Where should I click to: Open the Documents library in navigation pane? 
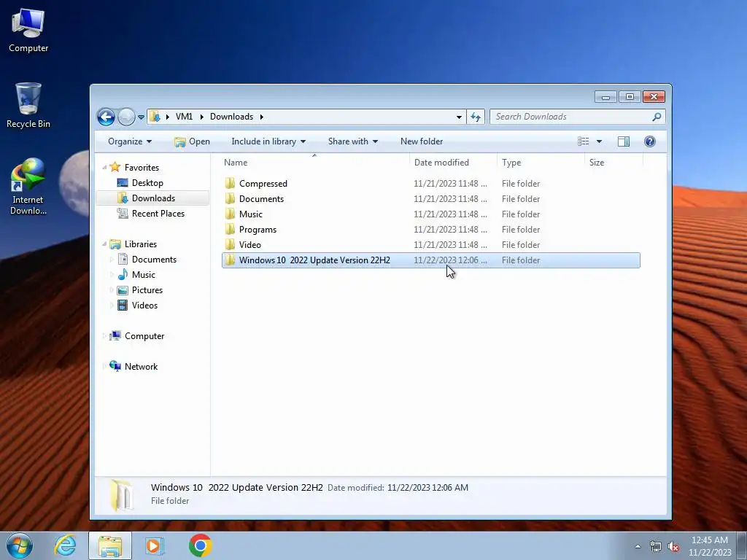point(154,259)
